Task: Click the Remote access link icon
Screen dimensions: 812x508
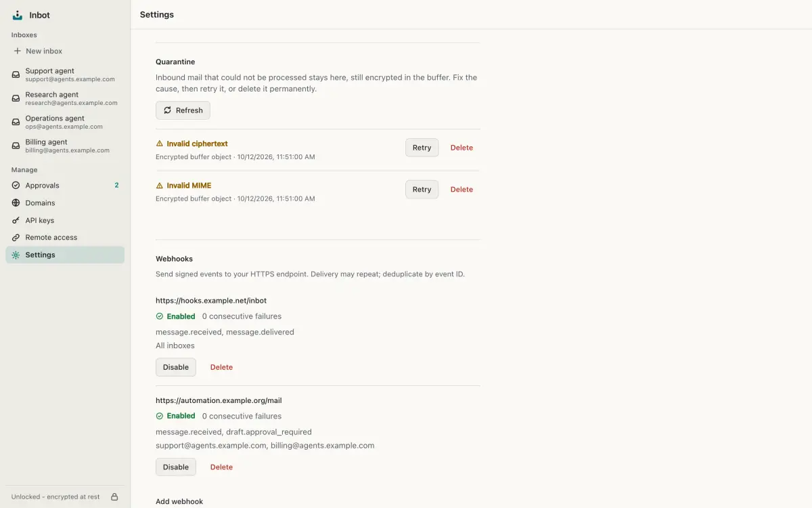Action: pos(16,238)
